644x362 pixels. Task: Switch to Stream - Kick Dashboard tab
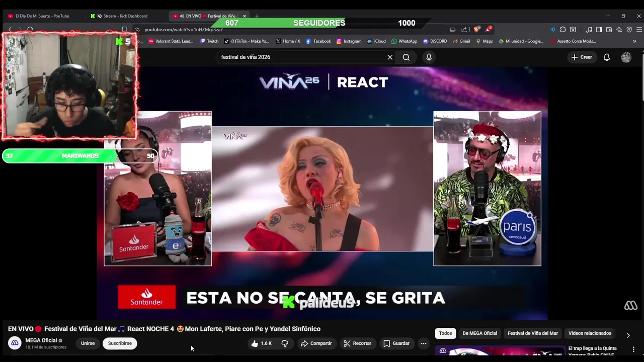(125, 16)
